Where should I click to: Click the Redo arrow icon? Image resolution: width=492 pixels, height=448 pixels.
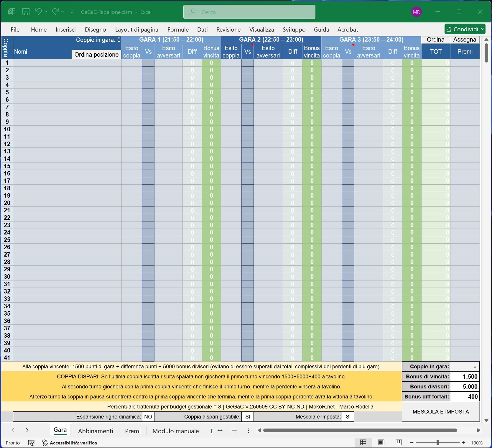coord(55,12)
